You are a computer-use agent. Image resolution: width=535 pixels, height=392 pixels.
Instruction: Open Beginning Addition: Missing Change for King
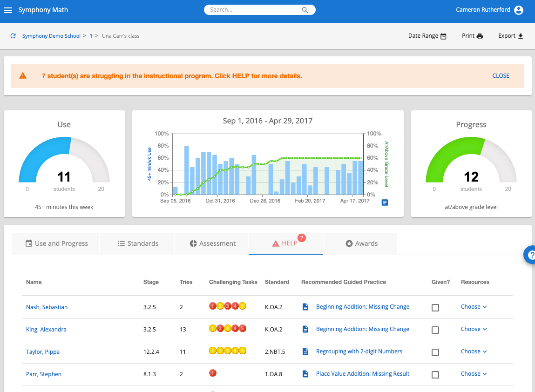click(x=362, y=329)
